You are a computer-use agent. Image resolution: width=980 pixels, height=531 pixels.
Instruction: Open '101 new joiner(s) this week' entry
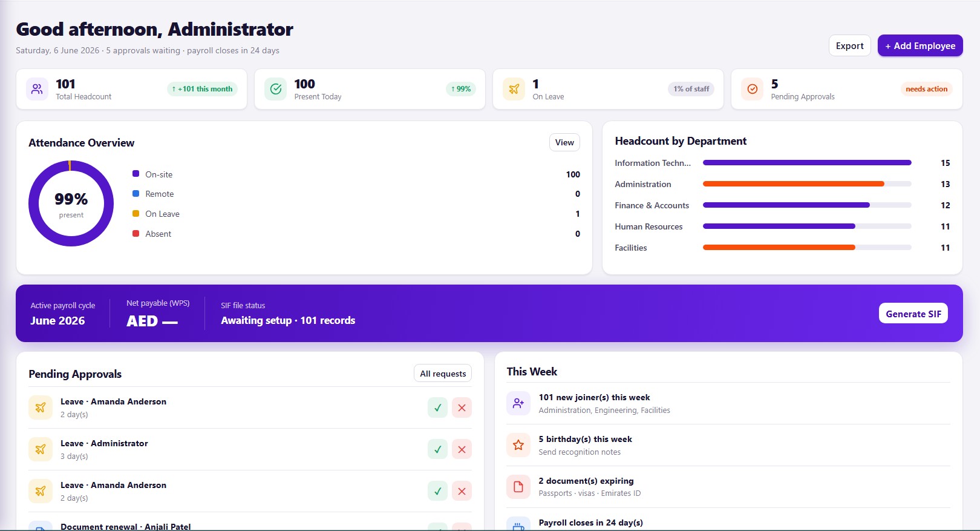click(x=728, y=403)
